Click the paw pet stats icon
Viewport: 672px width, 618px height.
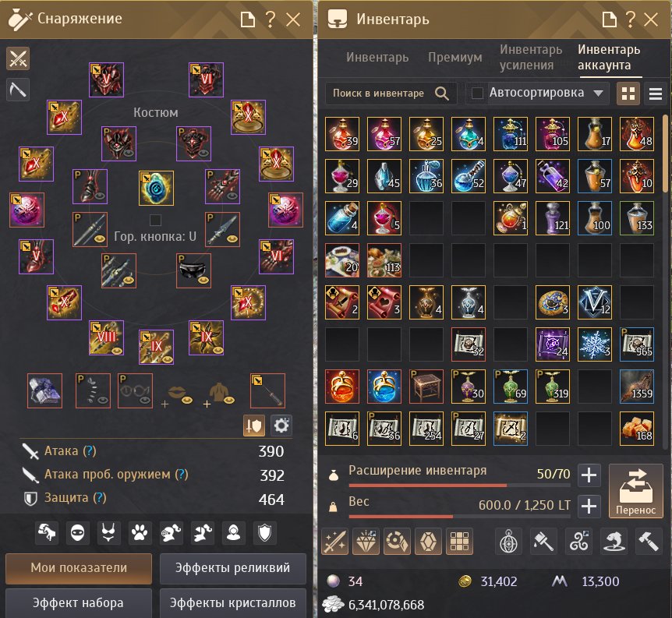click(x=140, y=533)
